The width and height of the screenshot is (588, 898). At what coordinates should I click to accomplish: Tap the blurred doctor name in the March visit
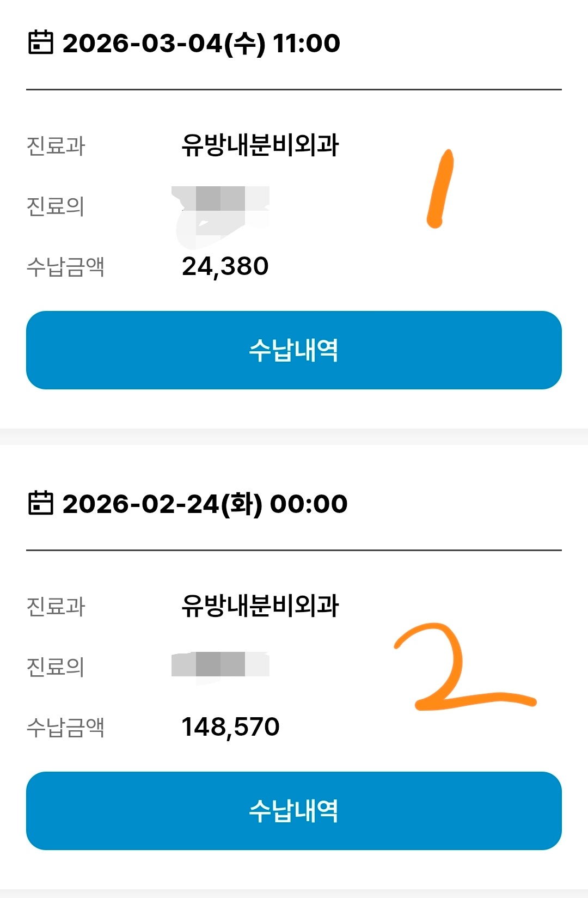[220, 207]
